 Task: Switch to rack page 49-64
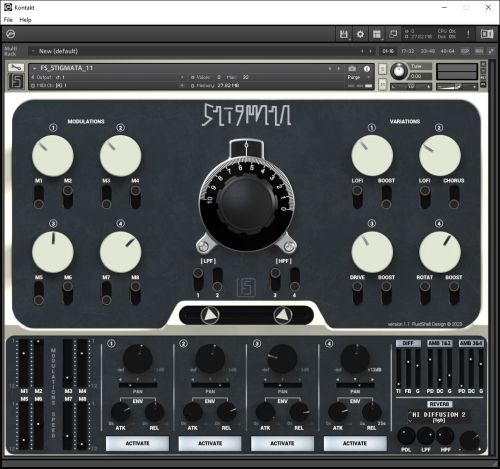[x=447, y=51]
